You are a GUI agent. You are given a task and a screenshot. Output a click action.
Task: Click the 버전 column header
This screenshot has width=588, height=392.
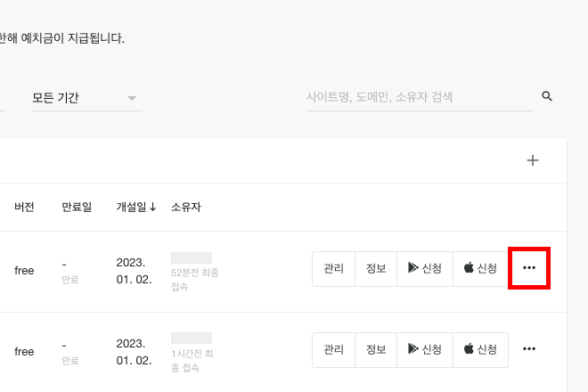coord(24,207)
